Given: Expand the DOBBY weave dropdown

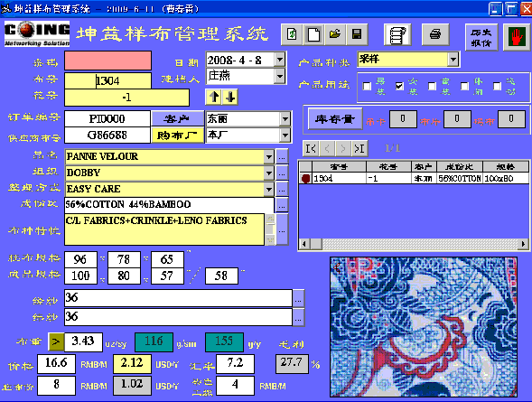Looking at the screenshot, I should click(x=269, y=173).
